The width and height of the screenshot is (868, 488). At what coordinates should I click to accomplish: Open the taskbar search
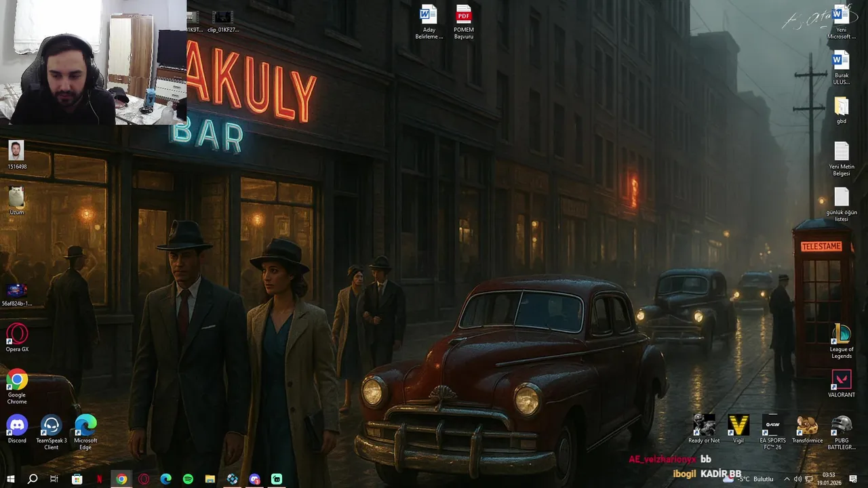click(32, 479)
